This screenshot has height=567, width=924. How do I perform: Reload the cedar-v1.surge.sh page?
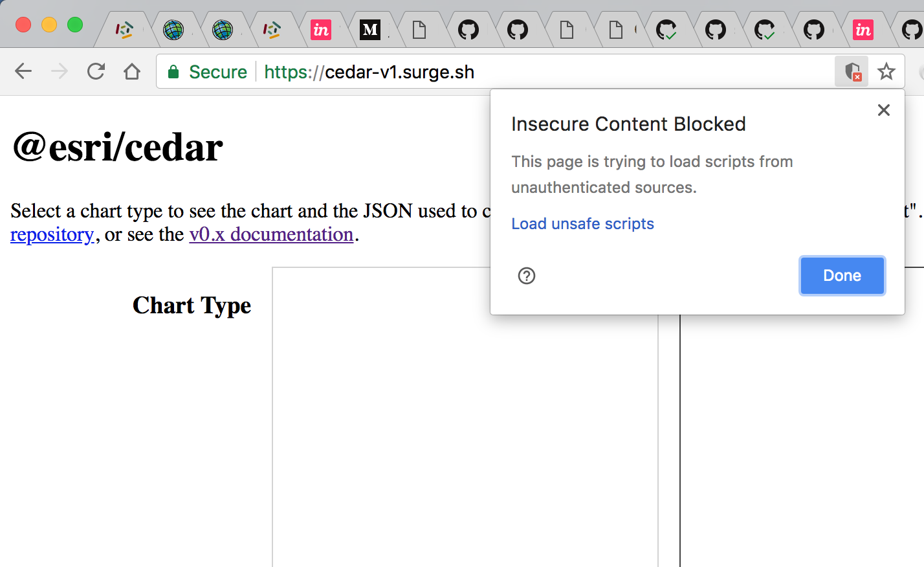pos(96,71)
